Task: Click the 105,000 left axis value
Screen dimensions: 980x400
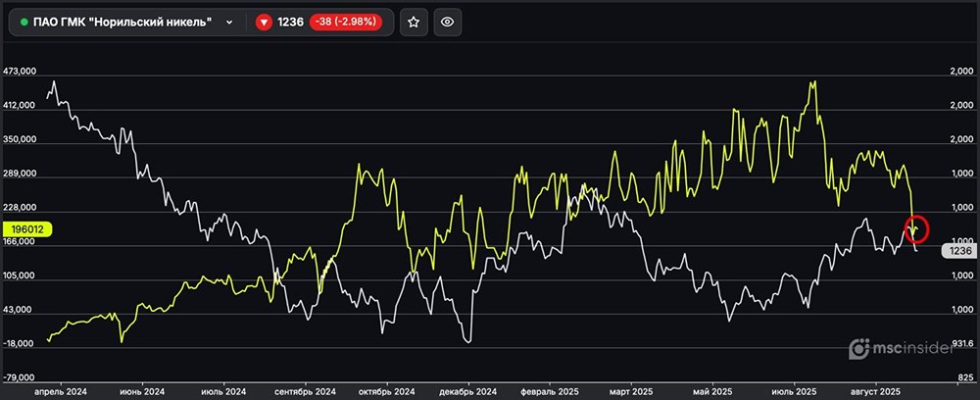Action: pos(20,276)
